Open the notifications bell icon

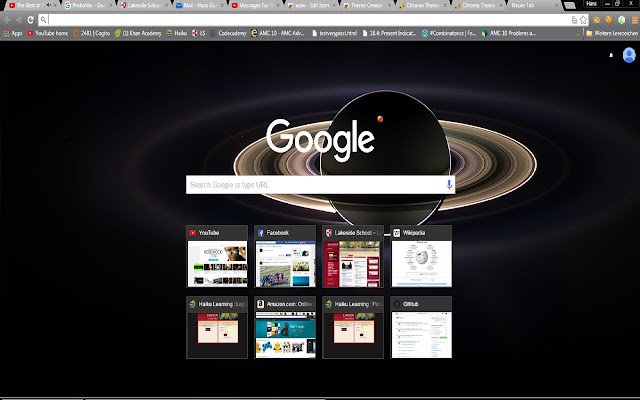pos(611,55)
